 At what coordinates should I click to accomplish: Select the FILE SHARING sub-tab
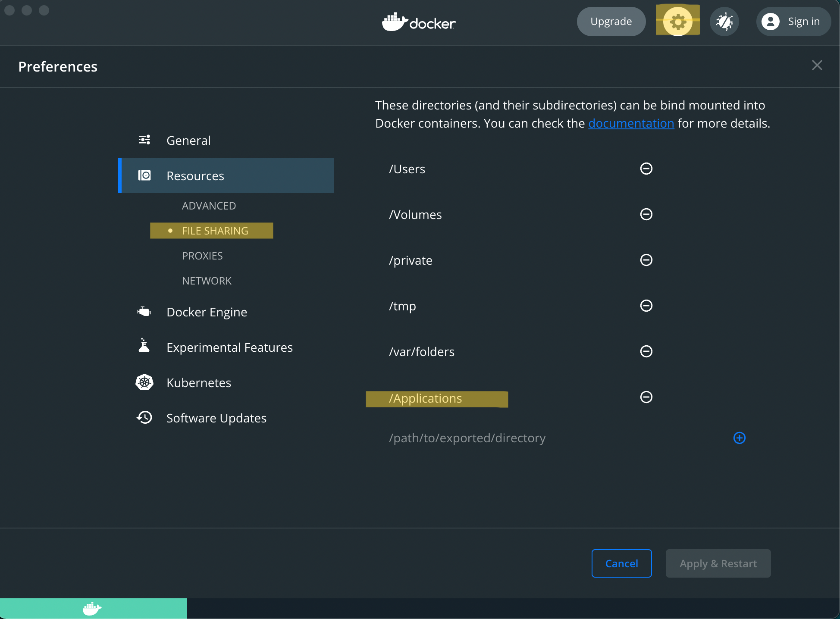point(215,231)
